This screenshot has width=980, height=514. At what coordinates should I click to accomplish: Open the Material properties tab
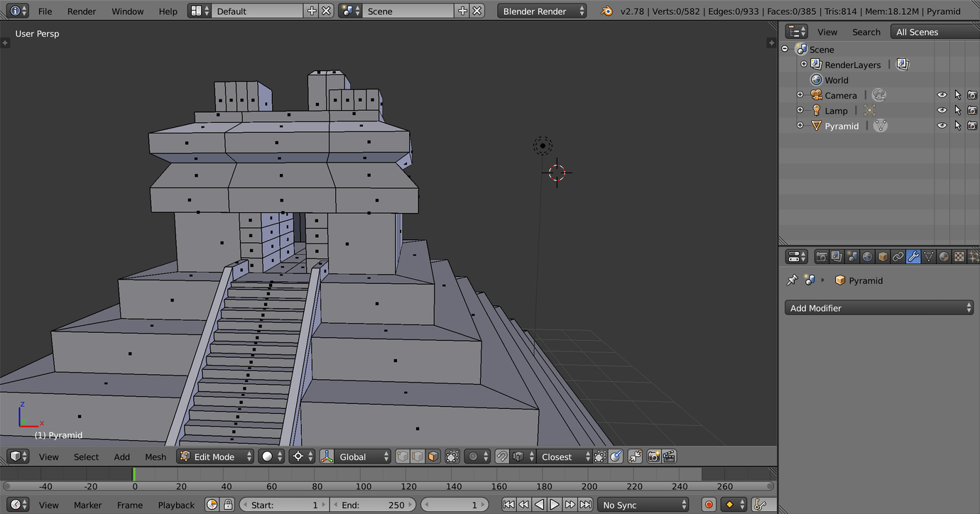pos(944,257)
